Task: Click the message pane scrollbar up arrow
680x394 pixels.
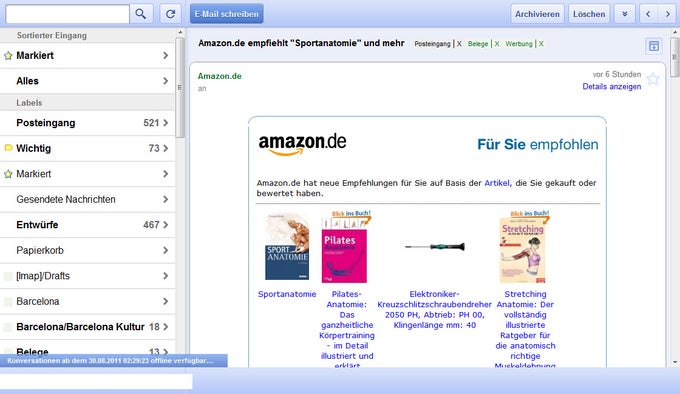Action: 674,33
